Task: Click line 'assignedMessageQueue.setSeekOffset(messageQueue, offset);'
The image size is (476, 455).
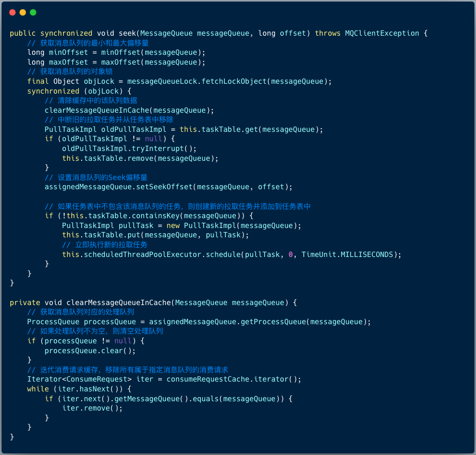Action: (x=168, y=187)
